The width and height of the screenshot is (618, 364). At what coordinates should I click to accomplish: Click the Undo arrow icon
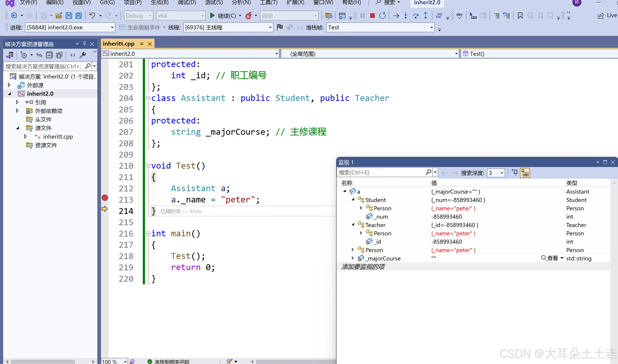point(92,16)
